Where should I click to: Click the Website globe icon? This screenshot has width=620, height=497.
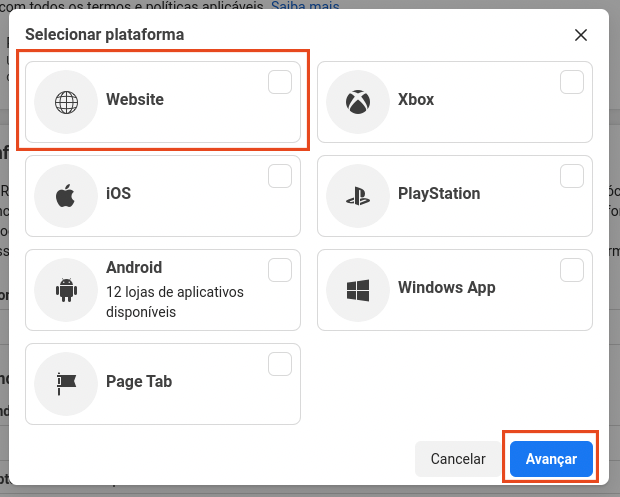66,102
